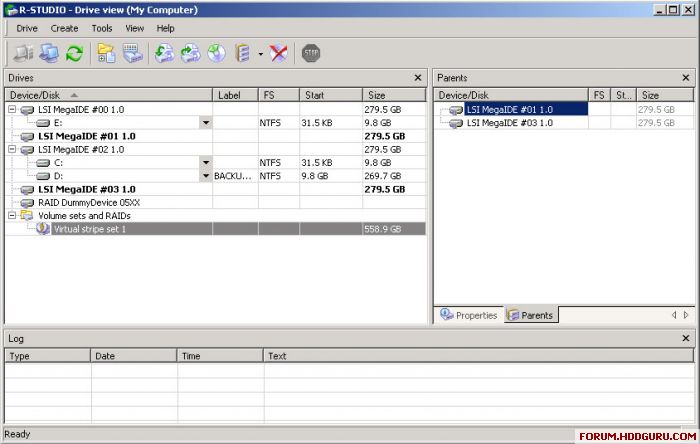
Task: Click the green refresh arrows icon
Action: [x=75, y=54]
